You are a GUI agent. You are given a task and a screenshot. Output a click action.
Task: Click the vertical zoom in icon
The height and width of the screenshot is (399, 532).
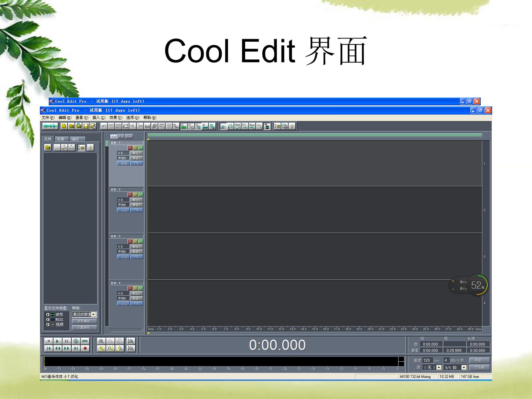click(x=131, y=341)
